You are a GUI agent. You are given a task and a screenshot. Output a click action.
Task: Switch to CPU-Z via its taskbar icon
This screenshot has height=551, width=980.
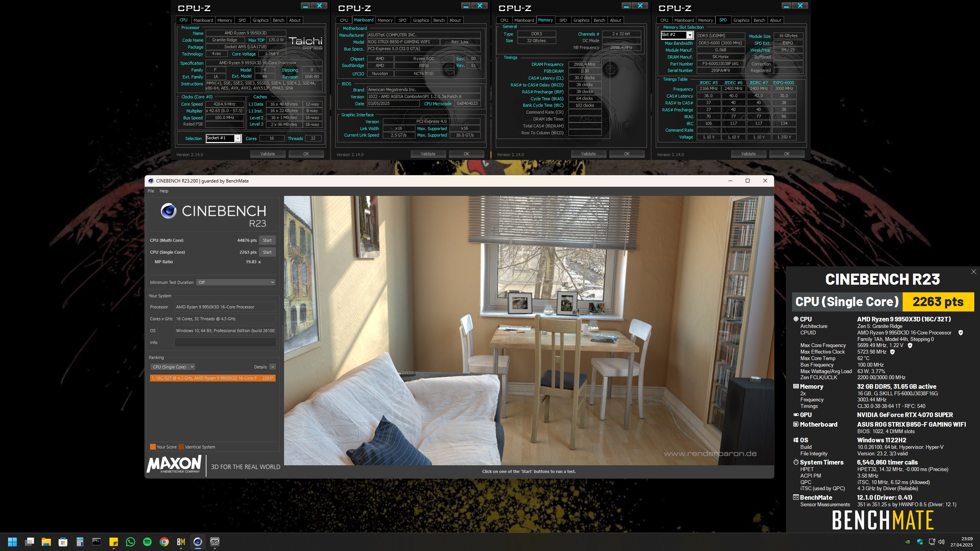tap(215, 542)
